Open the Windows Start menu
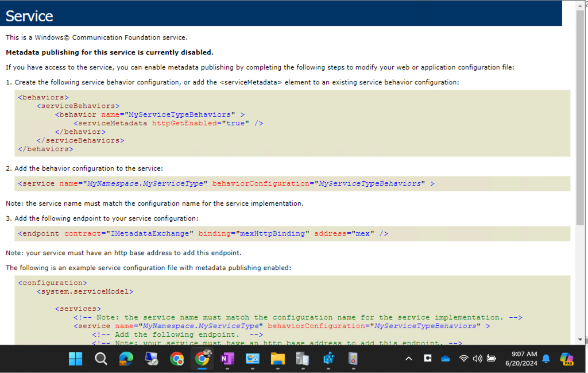 click(75, 359)
